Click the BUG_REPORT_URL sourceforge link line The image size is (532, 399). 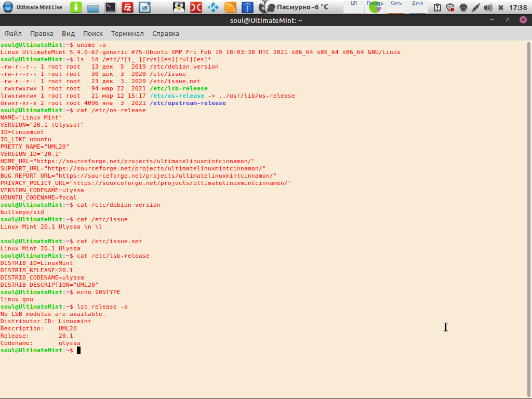pyautogui.click(x=138, y=176)
